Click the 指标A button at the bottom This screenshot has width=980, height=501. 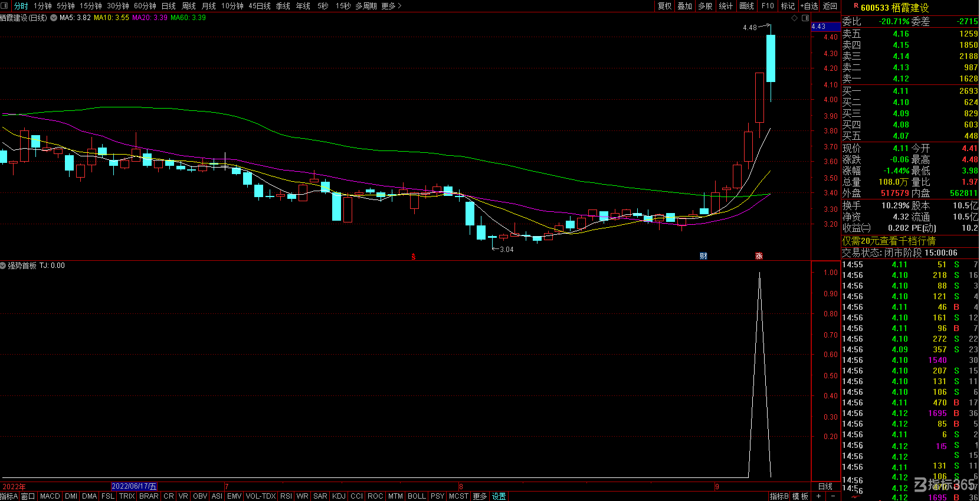click(x=9, y=496)
